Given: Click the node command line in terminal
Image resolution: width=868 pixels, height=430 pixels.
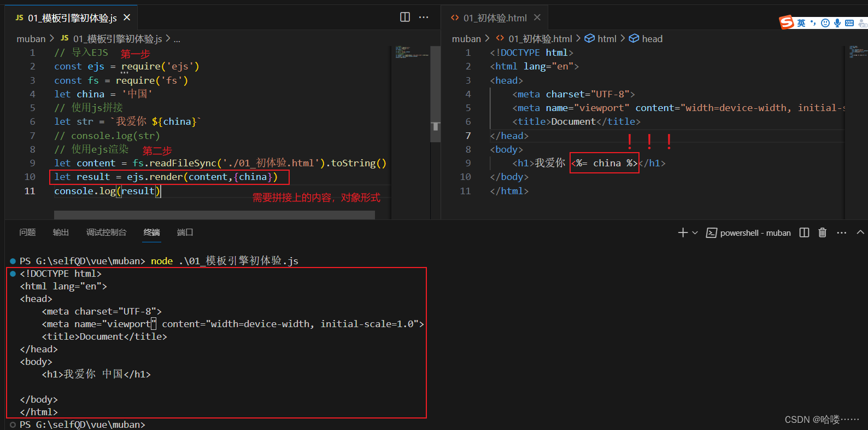Looking at the screenshot, I should [x=225, y=261].
